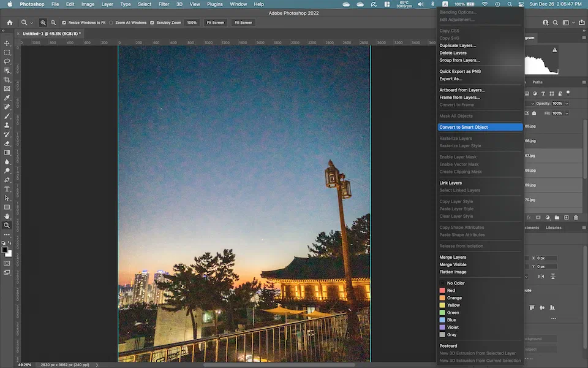588x368 pixels.
Task: Apply the Red color label
Action: 451,291
